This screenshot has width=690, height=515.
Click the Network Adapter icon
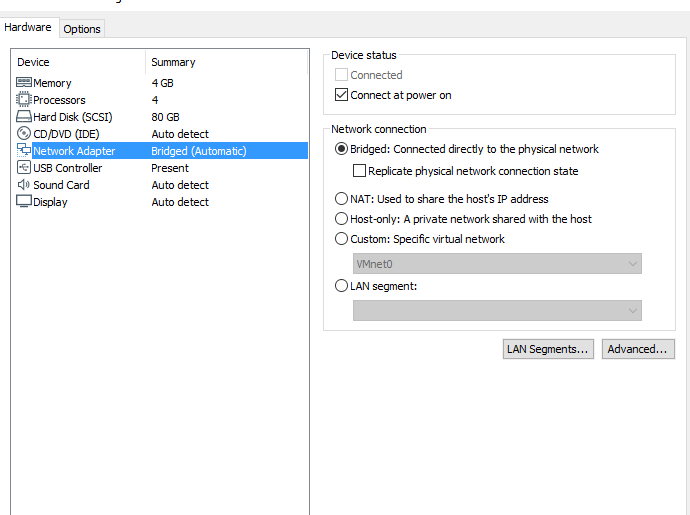pyautogui.click(x=24, y=150)
